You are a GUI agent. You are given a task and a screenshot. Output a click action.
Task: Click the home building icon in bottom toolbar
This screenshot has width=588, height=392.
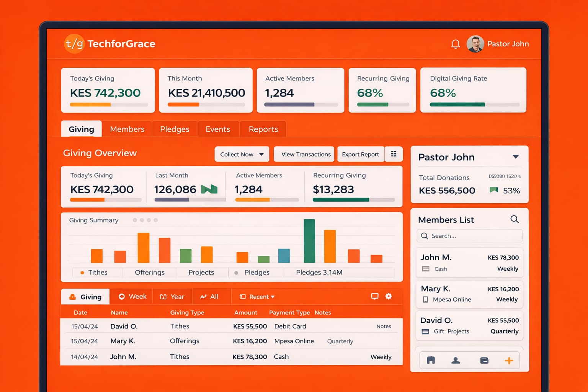(x=431, y=361)
